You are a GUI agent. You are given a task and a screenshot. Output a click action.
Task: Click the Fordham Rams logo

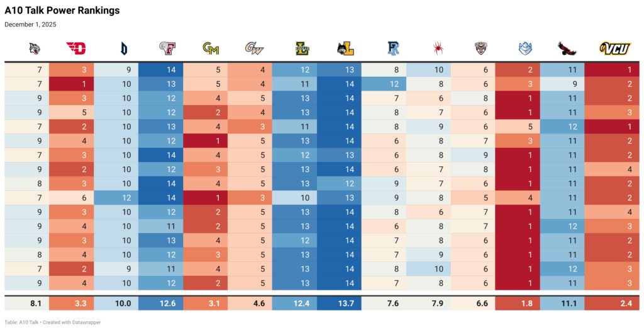click(167, 48)
